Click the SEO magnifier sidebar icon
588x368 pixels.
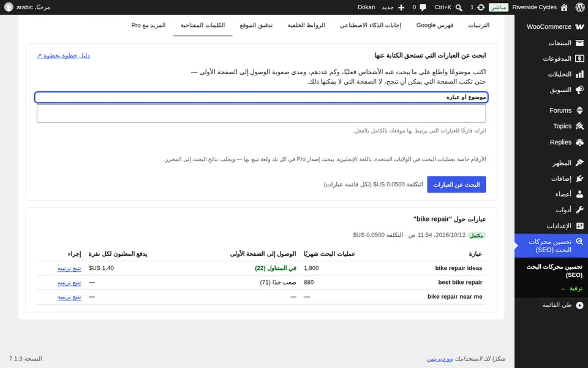[579, 242]
